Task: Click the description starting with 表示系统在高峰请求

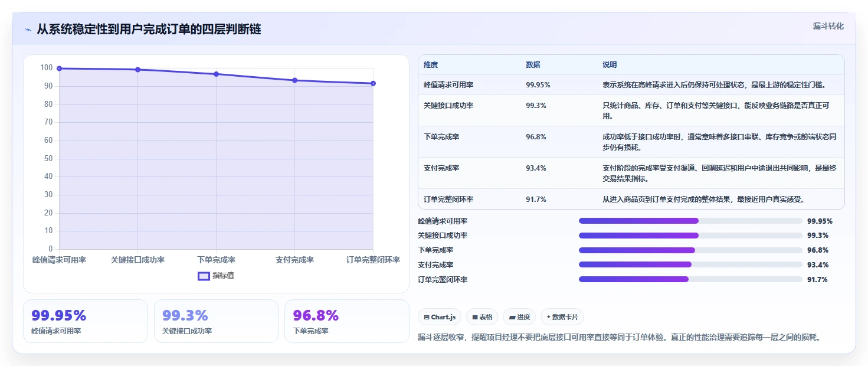Action: pos(714,85)
